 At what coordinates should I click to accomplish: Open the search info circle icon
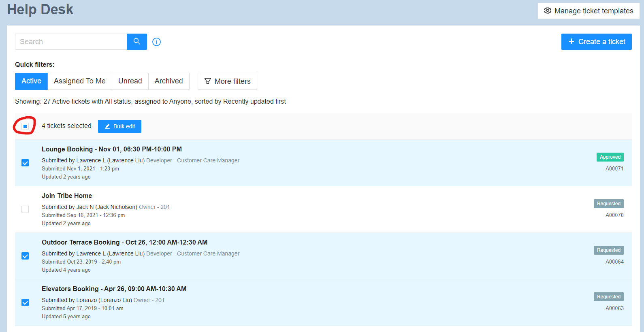157,42
